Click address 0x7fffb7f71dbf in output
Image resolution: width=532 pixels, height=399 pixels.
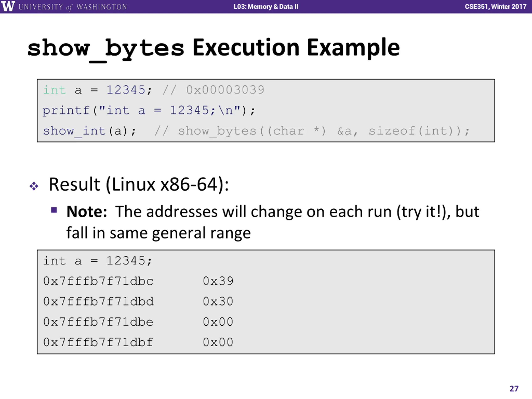(x=98, y=342)
